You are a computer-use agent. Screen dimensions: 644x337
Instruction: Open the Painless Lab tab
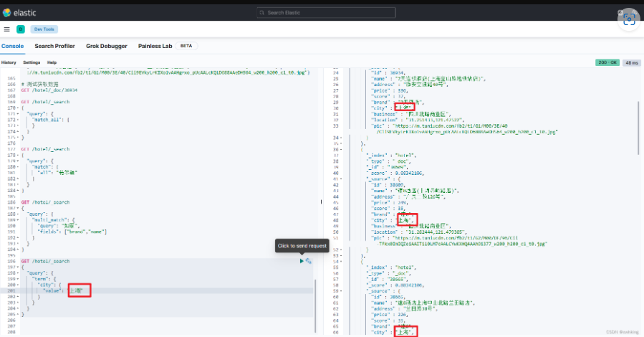point(155,46)
